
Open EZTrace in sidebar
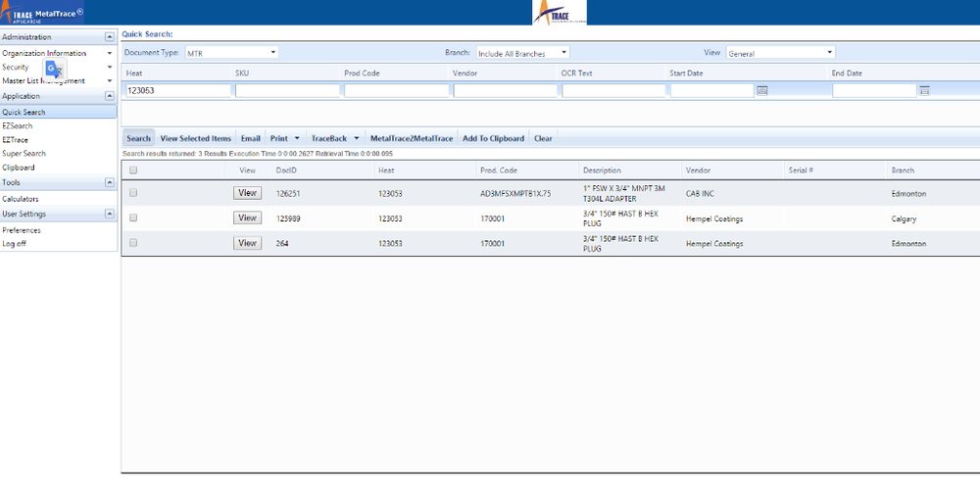click(15, 140)
